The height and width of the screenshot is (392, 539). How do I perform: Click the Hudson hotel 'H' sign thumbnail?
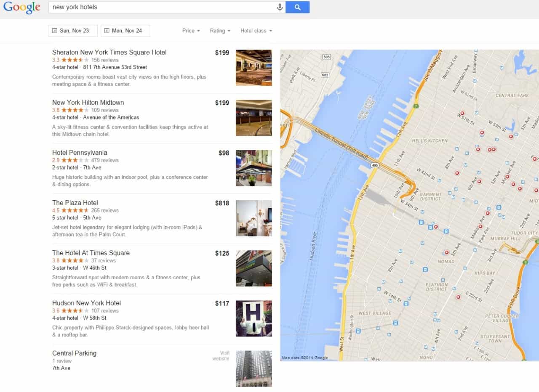[253, 318]
